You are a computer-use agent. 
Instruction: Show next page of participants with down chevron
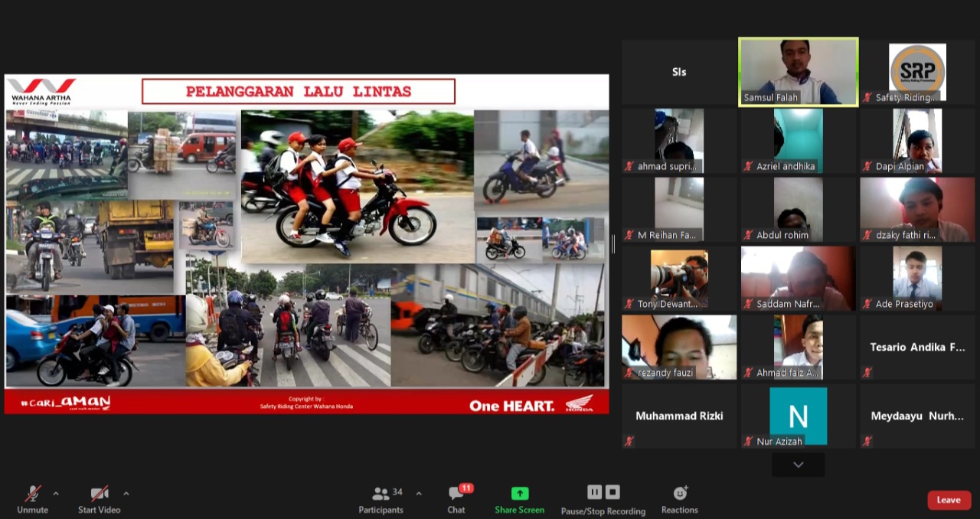[798, 465]
